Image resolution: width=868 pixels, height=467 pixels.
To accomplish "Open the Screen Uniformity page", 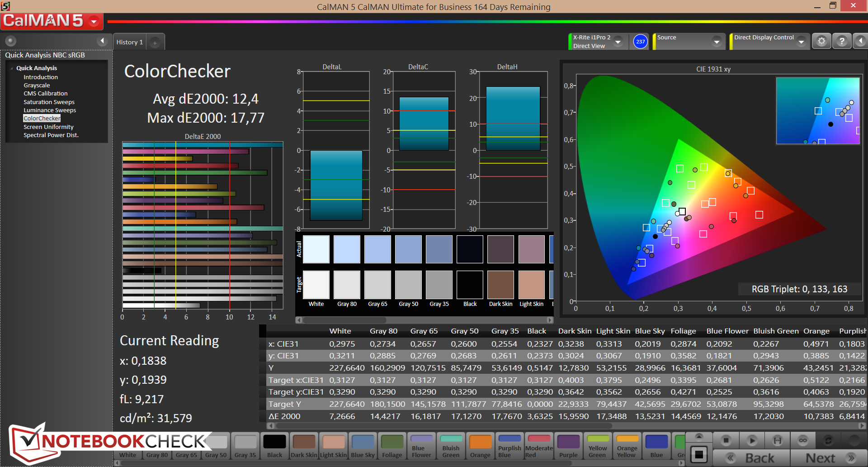I will (x=48, y=127).
